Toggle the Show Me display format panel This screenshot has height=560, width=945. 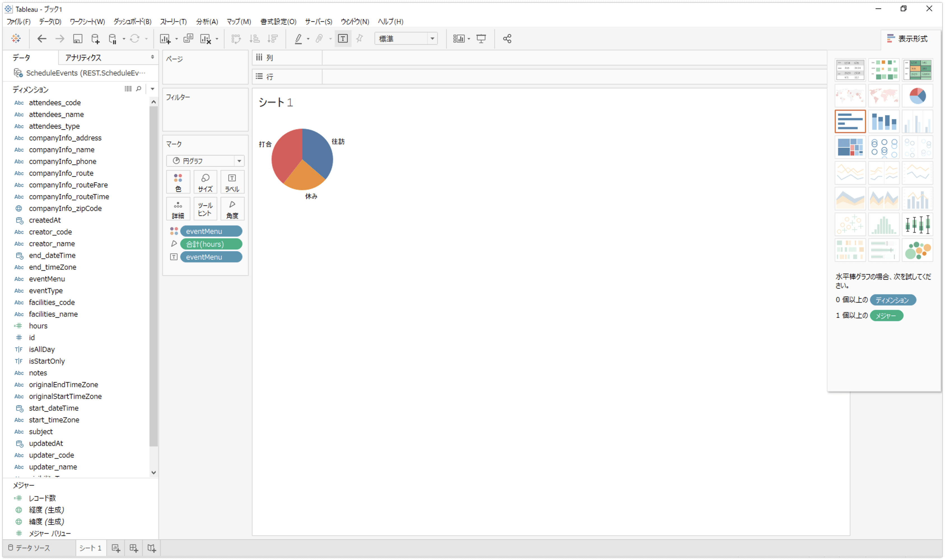[907, 39]
